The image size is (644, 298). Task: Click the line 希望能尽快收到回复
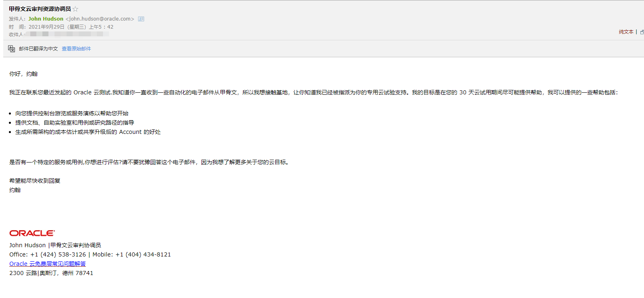tap(35, 181)
